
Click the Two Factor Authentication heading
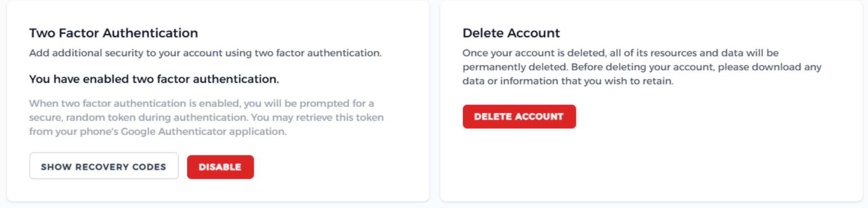point(113,33)
